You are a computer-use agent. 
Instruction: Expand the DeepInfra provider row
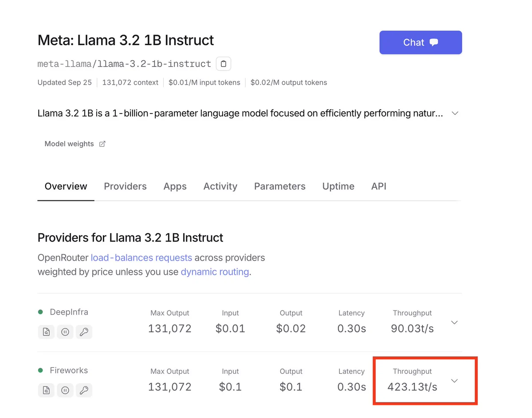(454, 322)
